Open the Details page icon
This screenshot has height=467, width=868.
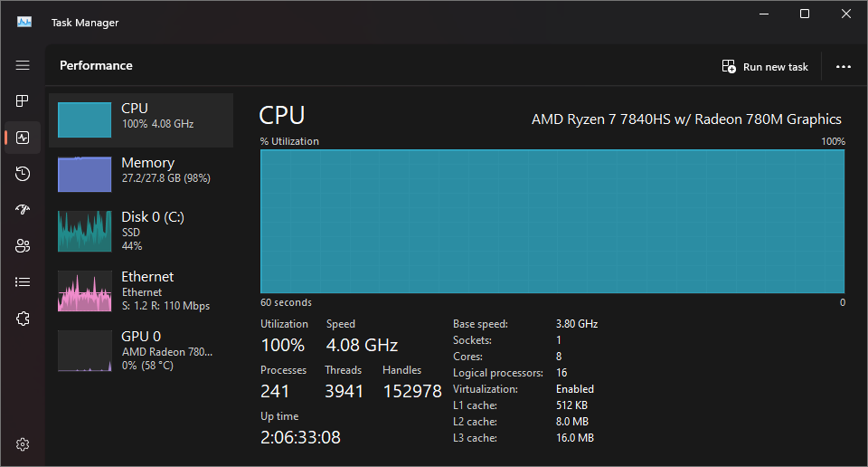[23, 282]
